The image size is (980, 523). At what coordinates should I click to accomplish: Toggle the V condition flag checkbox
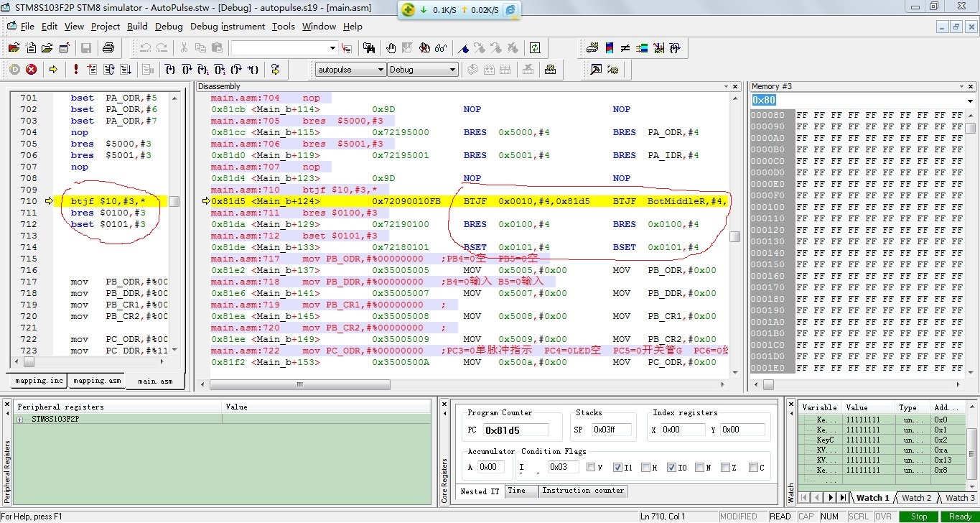tap(591, 468)
